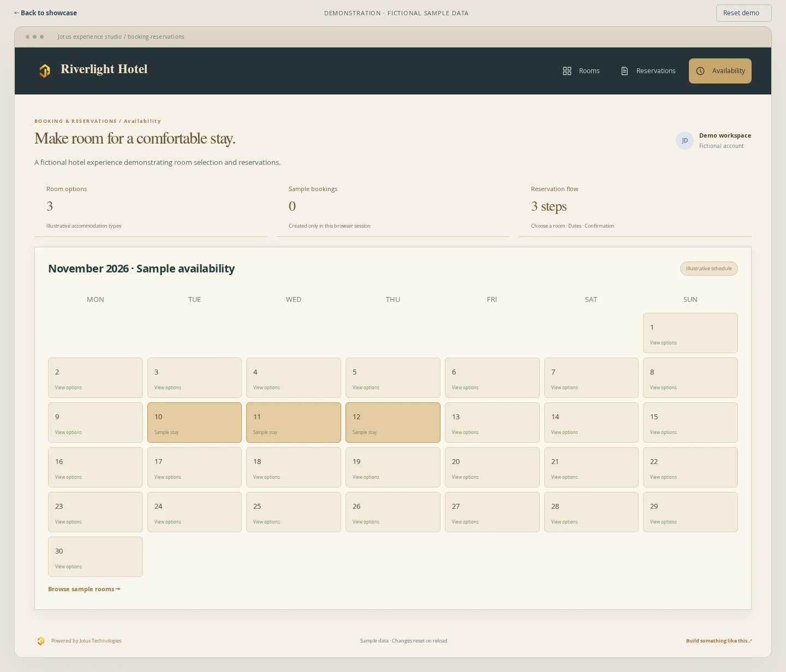Open the Build something like this link
Image resolution: width=786 pixels, height=672 pixels.
click(719, 641)
